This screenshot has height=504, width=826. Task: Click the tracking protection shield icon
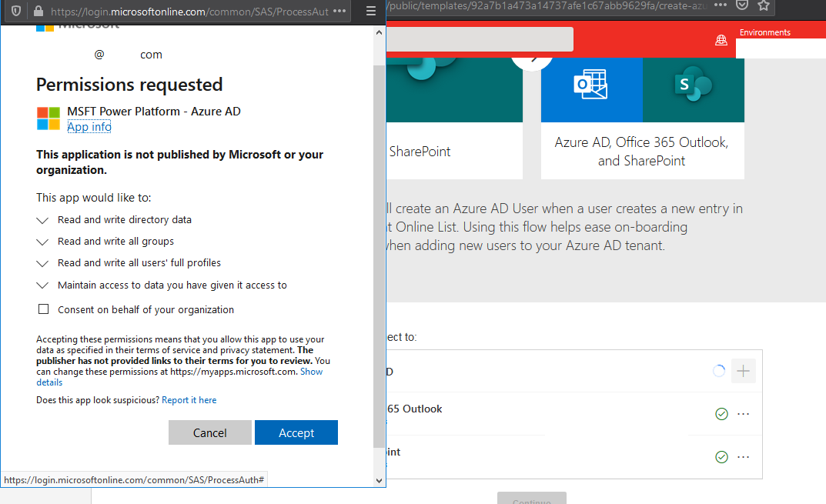pyautogui.click(x=17, y=11)
